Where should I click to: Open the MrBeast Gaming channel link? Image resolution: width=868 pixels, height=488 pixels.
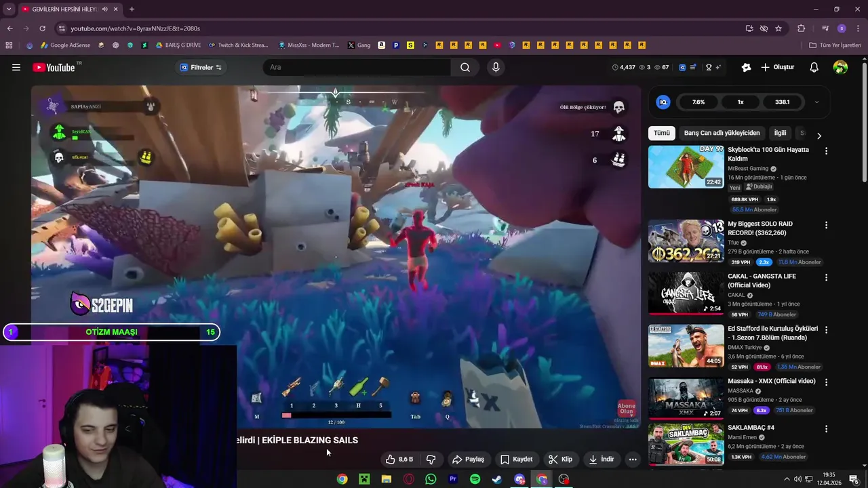pos(748,168)
